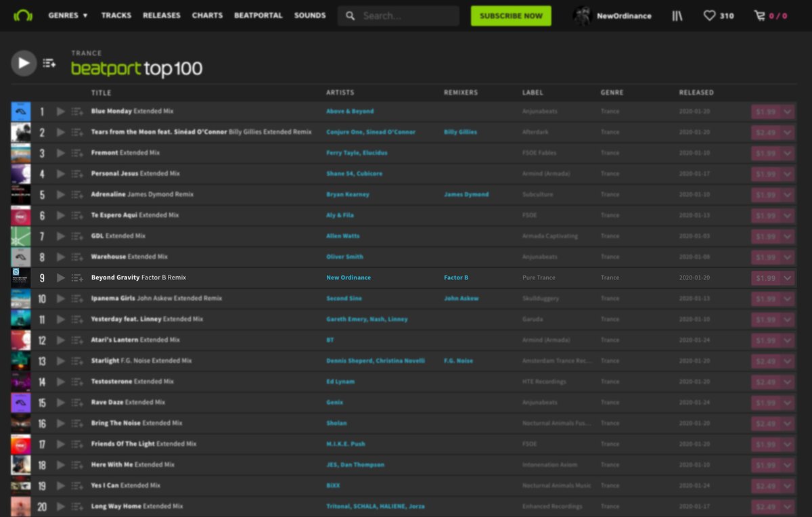Click the SUBSCRIBE NOW button
This screenshot has height=517, width=812.
tap(511, 15)
